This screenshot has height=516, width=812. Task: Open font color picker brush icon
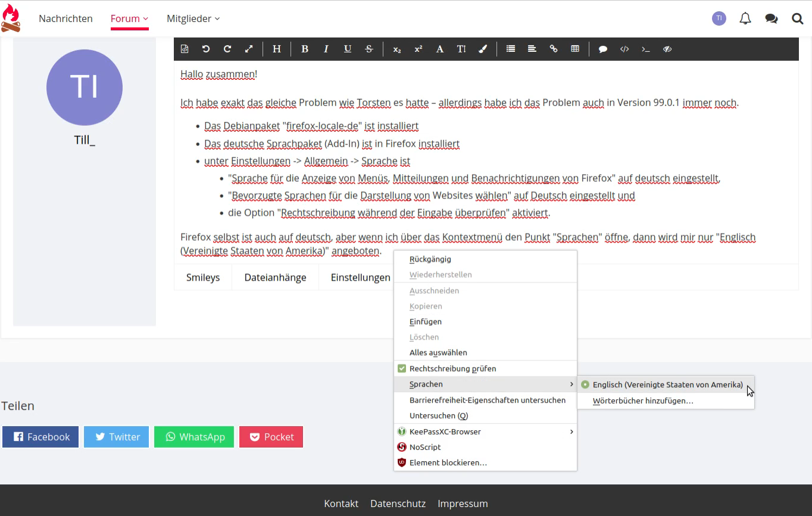point(483,49)
